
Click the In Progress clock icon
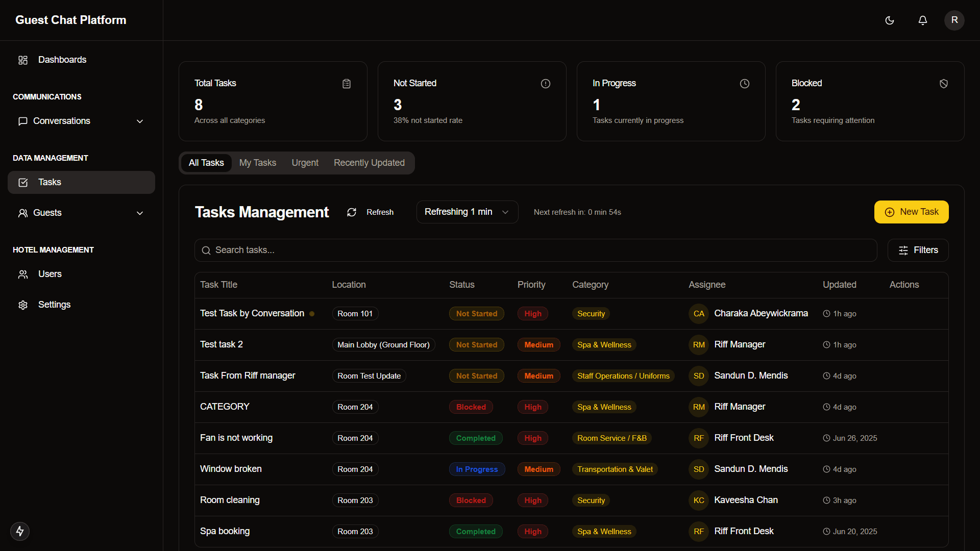pyautogui.click(x=745, y=84)
